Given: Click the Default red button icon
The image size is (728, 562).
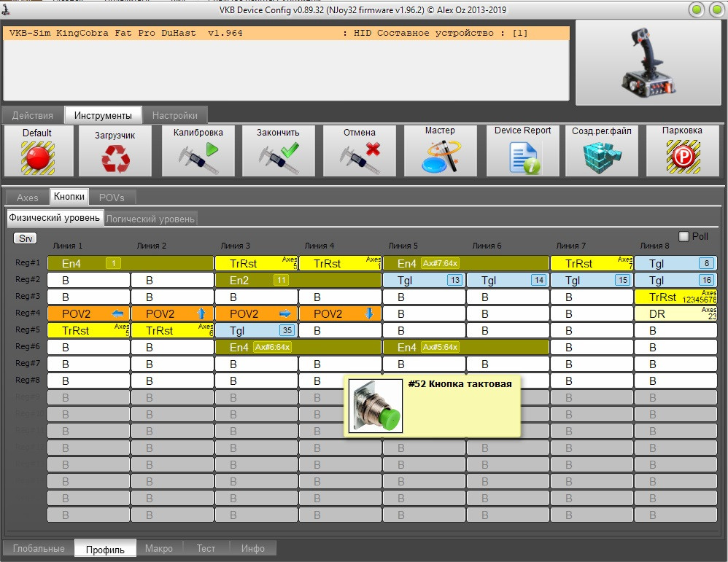Looking at the screenshot, I should click(38, 157).
